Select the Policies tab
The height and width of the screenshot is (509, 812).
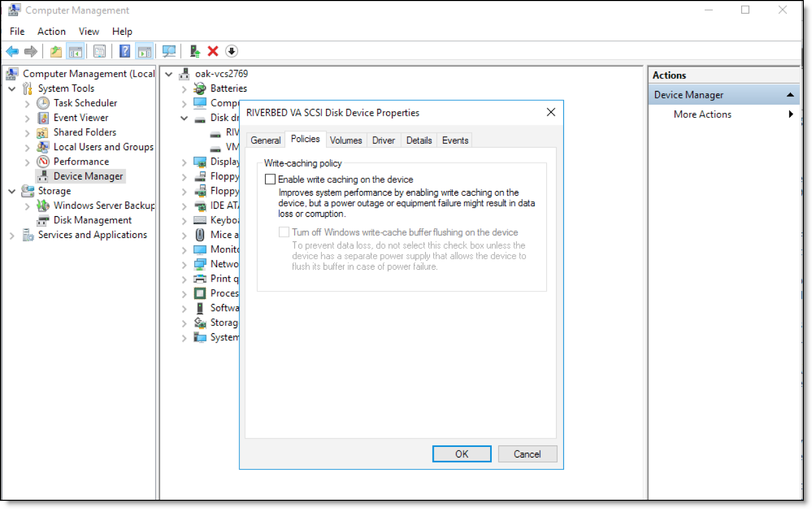305,139
